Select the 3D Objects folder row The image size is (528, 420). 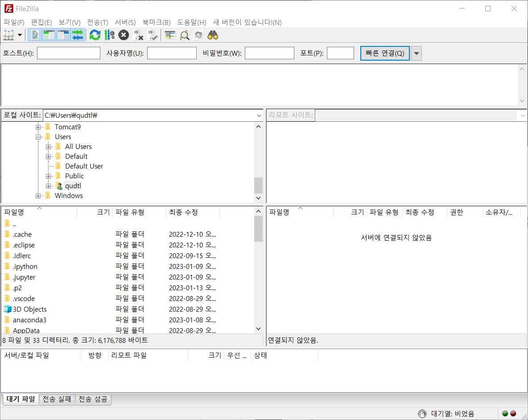pyautogui.click(x=128, y=309)
